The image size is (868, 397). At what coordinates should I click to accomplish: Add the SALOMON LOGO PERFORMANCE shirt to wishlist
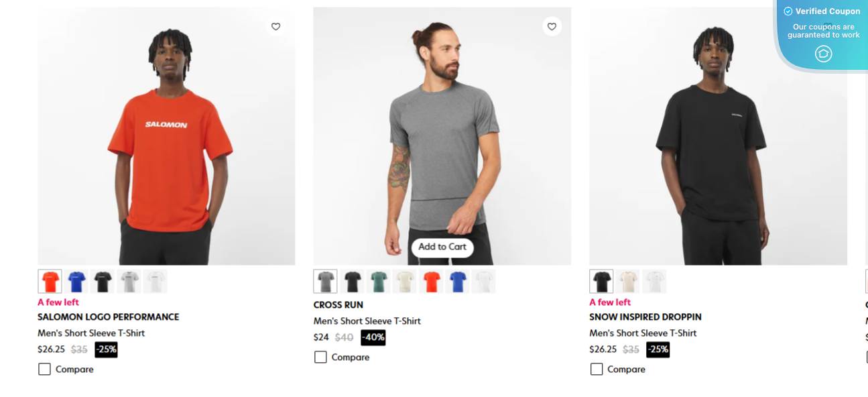tap(275, 27)
